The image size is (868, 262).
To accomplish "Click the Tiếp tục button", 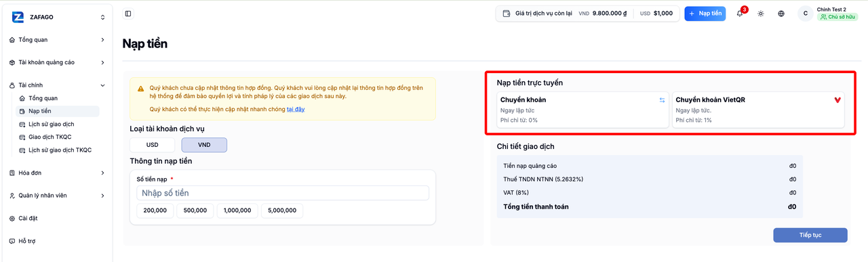I will coord(810,235).
